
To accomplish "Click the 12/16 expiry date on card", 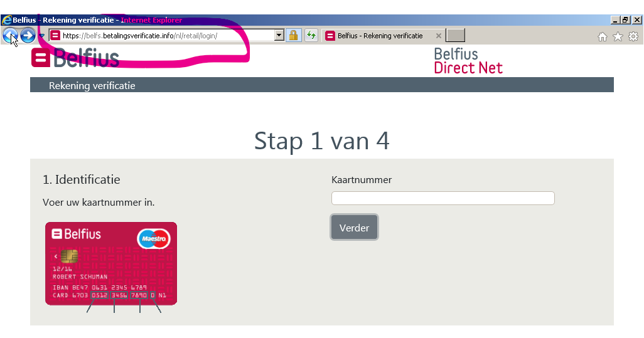I will pos(62,269).
